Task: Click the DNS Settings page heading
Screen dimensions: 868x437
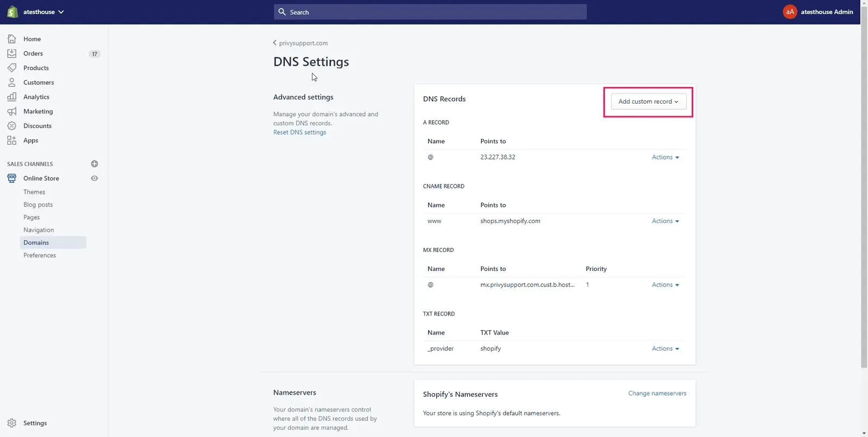Action: [311, 62]
